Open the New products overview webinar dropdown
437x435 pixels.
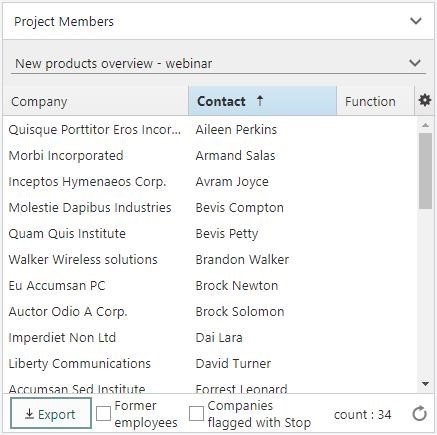(218, 63)
